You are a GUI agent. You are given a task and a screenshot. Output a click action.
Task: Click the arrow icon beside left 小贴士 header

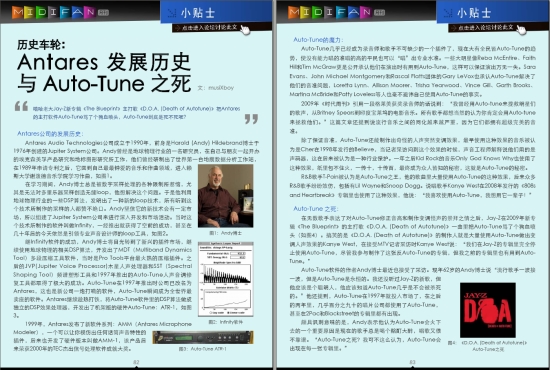pos(172,13)
